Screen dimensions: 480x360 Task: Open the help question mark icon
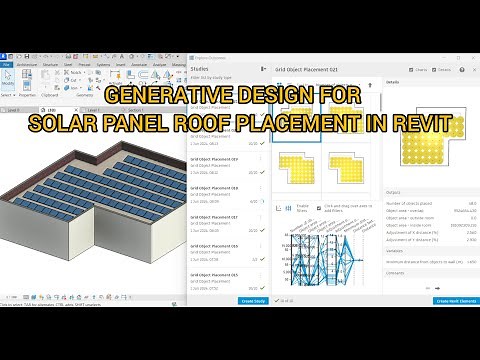[462, 70]
